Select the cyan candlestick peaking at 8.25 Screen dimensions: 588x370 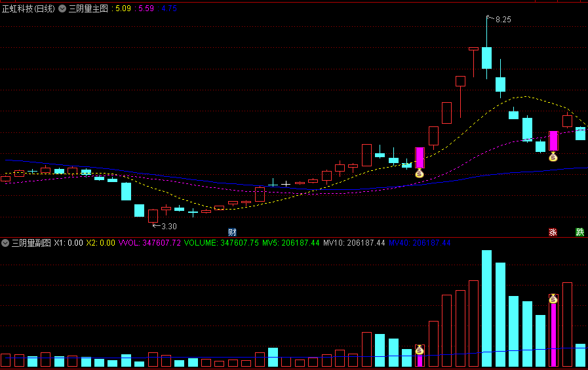point(487,58)
